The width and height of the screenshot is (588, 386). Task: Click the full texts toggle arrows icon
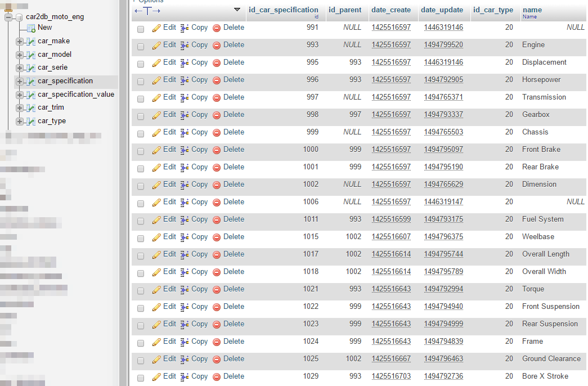point(147,11)
